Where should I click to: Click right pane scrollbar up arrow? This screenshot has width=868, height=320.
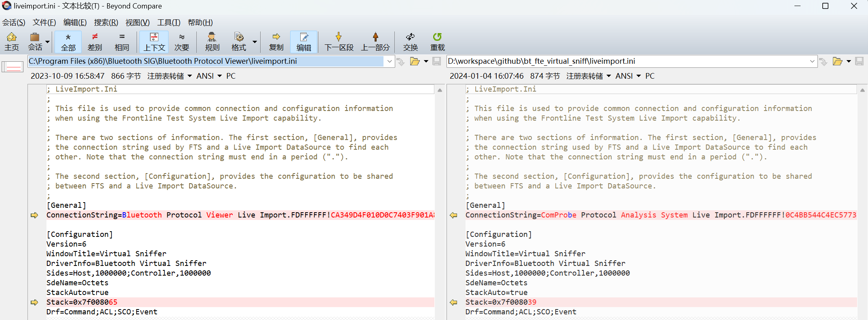pyautogui.click(x=862, y=90)
